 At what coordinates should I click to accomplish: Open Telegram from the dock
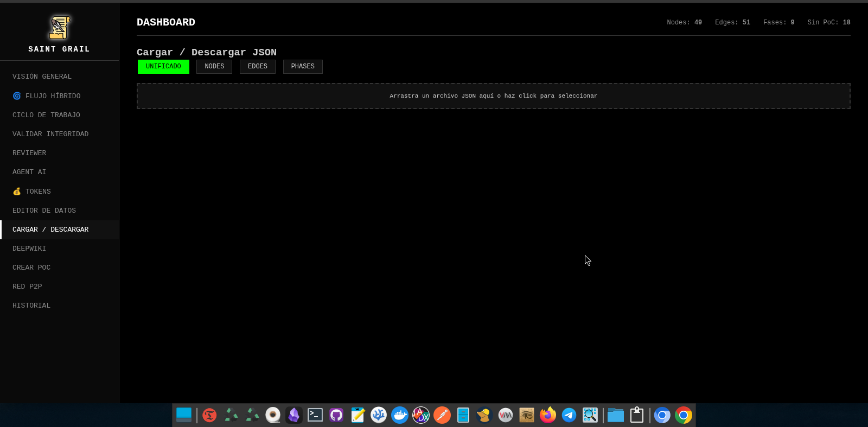click(x=569, y=415)
